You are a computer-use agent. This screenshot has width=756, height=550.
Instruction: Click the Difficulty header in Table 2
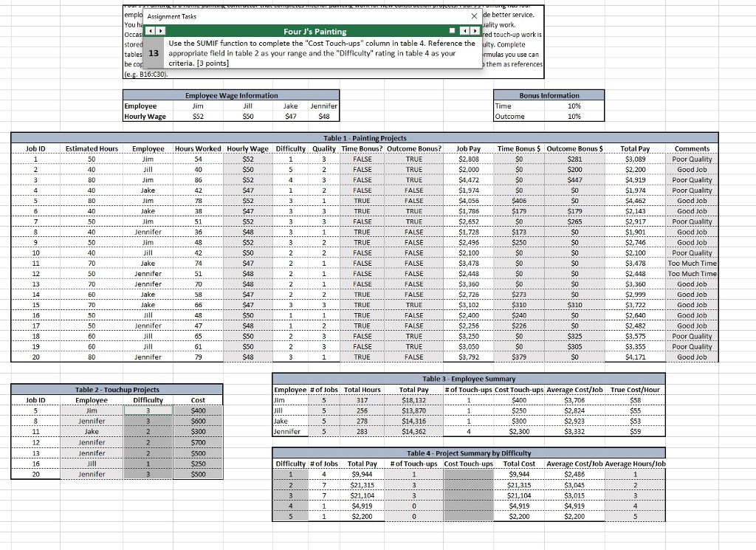click(x=148, y=400)
